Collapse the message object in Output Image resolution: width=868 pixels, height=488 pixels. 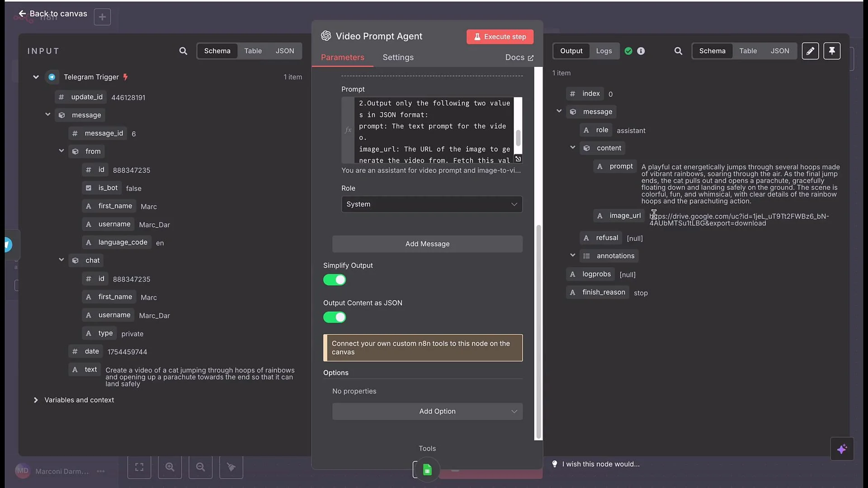[x=559, y=111]
